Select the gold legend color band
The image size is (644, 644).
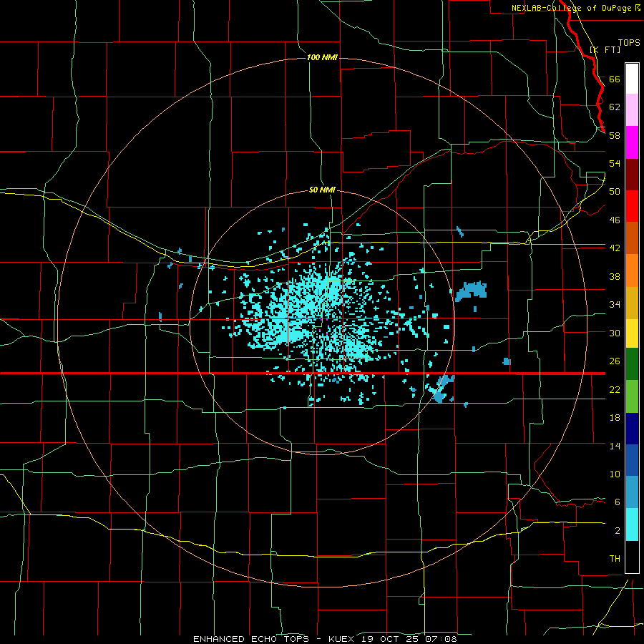tap(632, 303)
